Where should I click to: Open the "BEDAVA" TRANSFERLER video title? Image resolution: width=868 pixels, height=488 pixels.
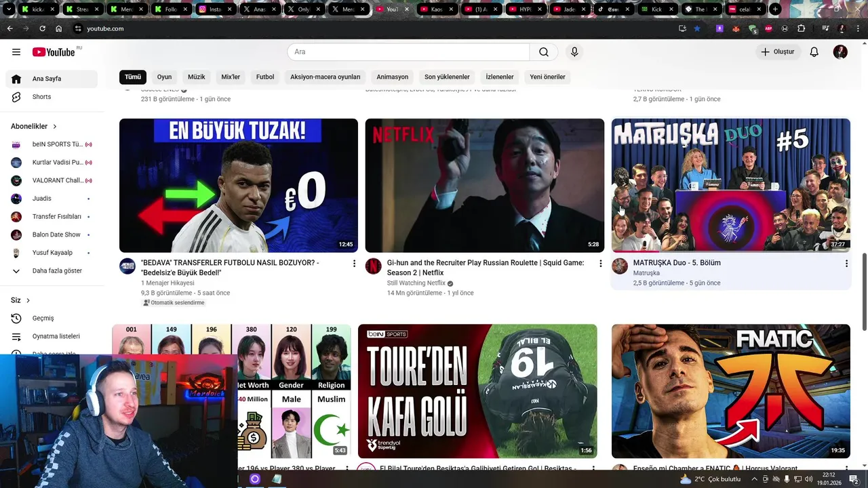(x=230, y=268)
